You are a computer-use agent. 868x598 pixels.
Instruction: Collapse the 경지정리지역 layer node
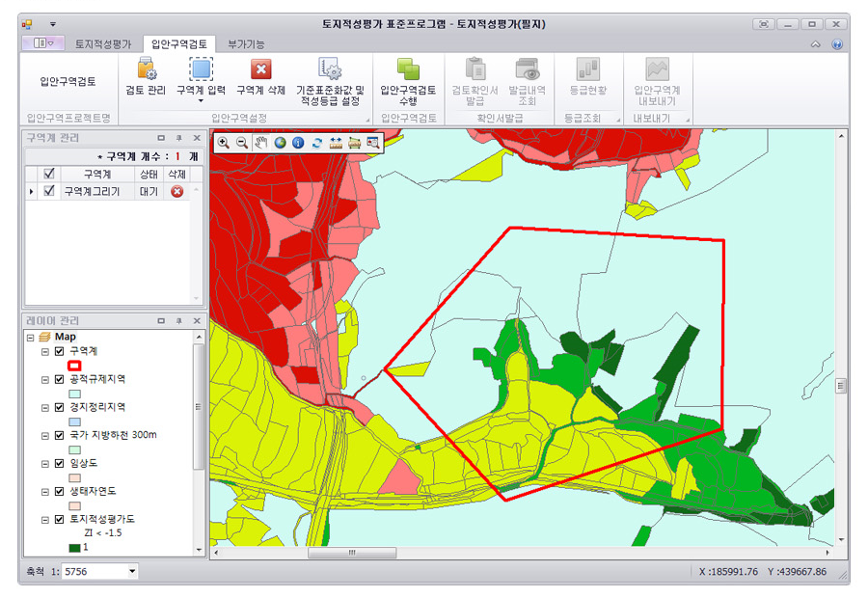45,408
